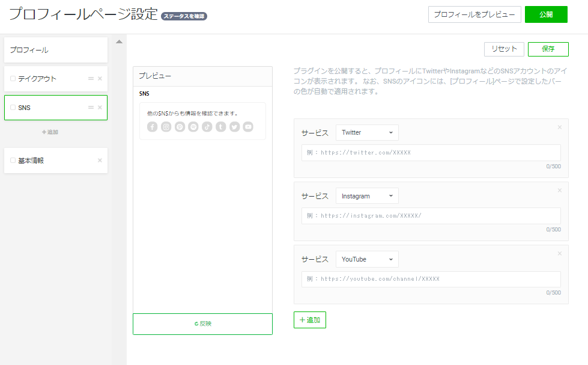
Task: Click the sidebar +追加 link
Action: pyautogui.click(x=50, y=132)
